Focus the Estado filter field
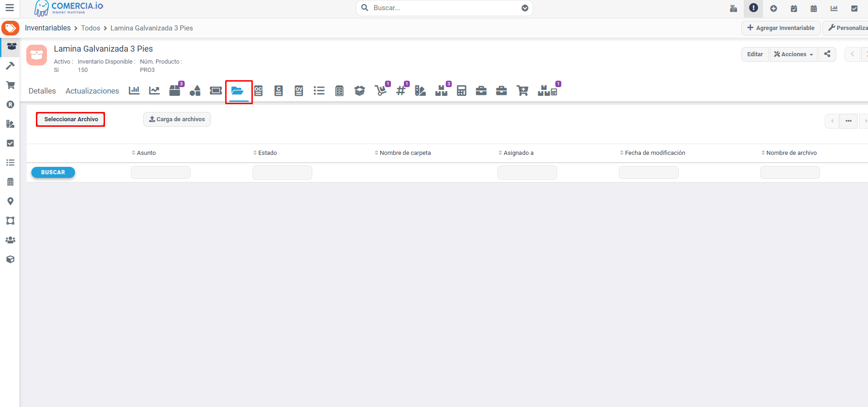Image resolution: width=868 pixels, height=407 pixels. click(282, 172)
